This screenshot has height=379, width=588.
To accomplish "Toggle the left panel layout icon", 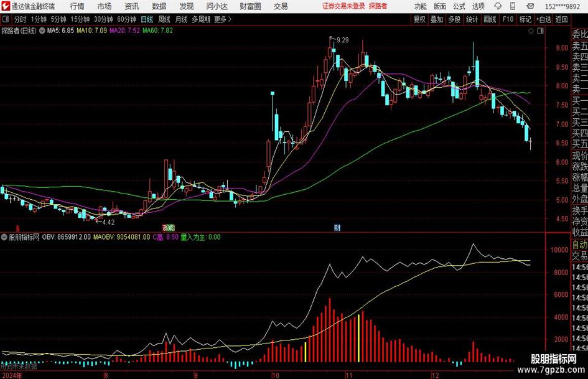I will 6,19.
